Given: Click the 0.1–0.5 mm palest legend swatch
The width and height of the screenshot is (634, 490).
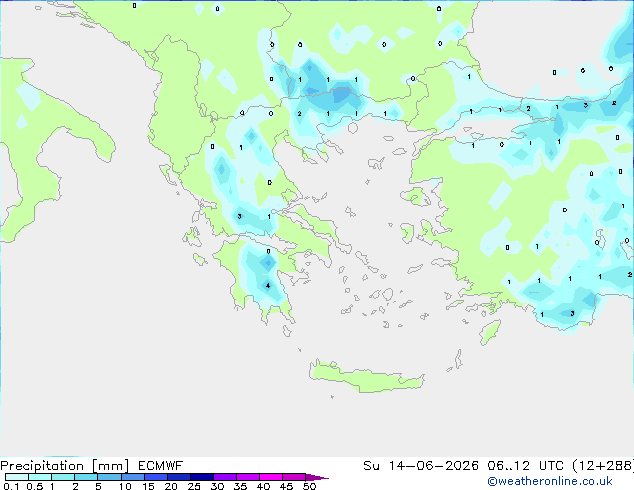Looking at the screenshot, I should coord(17,477).
